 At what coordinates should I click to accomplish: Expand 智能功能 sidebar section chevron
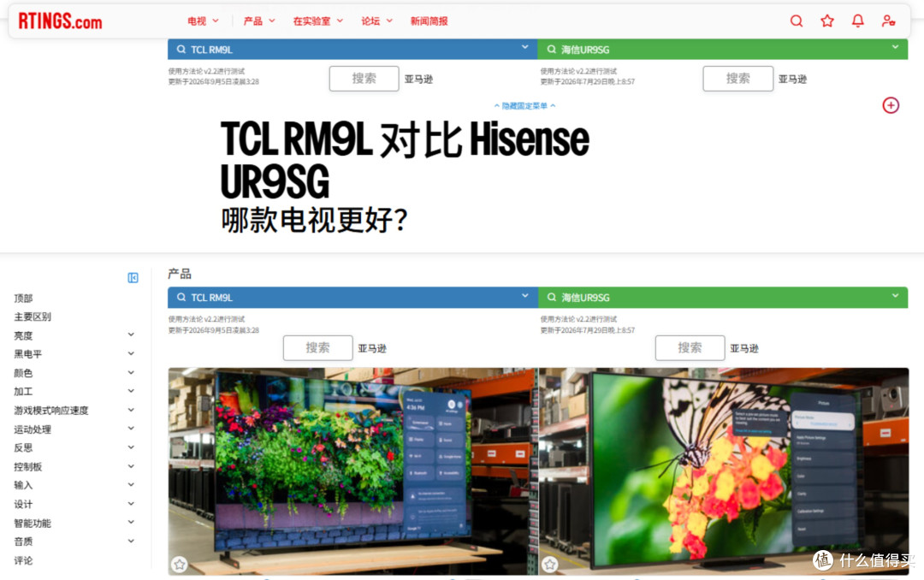[x=131, y=522]
